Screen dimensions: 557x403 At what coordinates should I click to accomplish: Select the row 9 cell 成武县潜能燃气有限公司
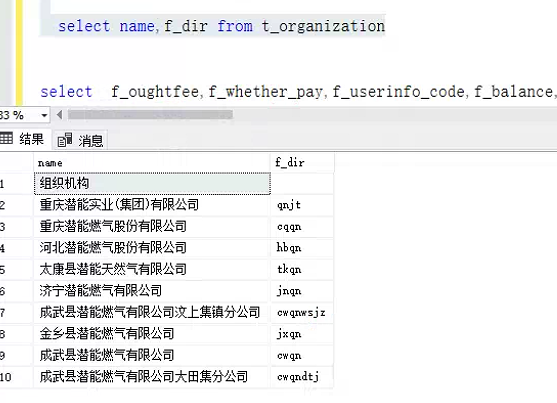(x=152, y=355)
